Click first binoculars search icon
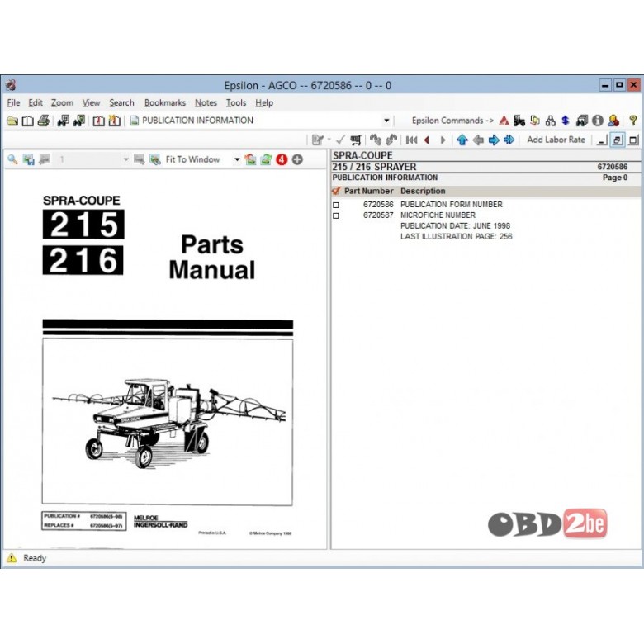Image resolution: width=644 pixels, height=644 pixels. (64, 121)
